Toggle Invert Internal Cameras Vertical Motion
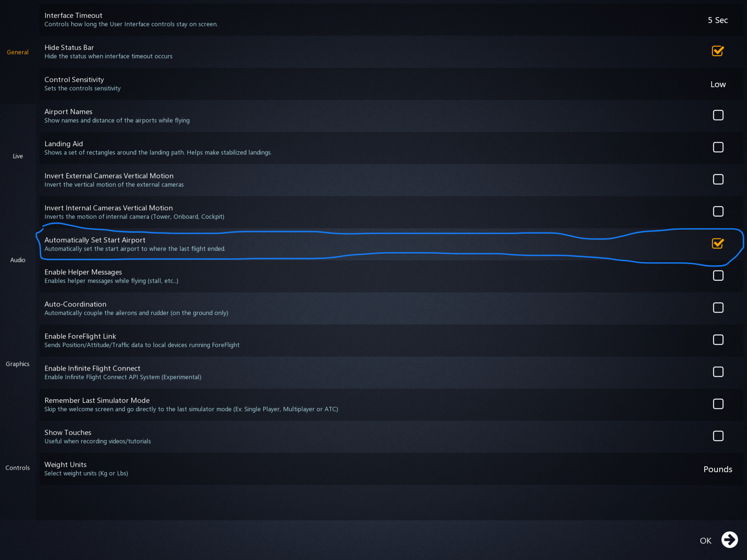Image resolution: width=747 pixels, height=560 pixels. tap(718, 211)
